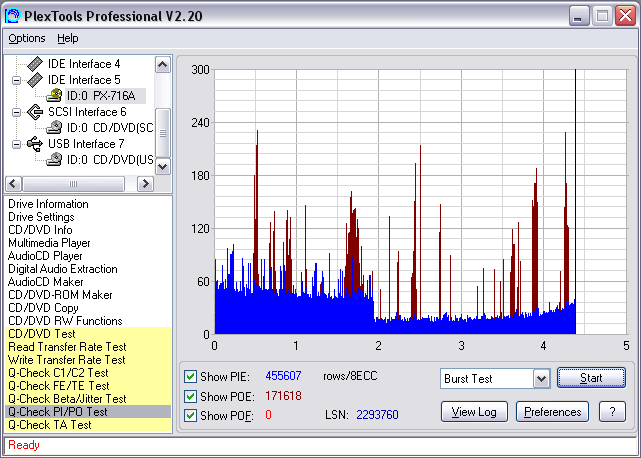Toggle the Show POF checkbox

[x=190, y=415]
